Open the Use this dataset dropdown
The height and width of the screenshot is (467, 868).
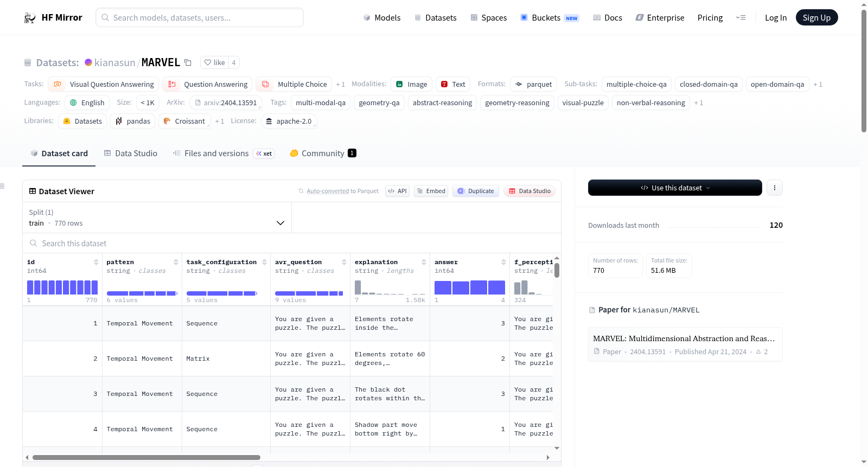(675, 188)
